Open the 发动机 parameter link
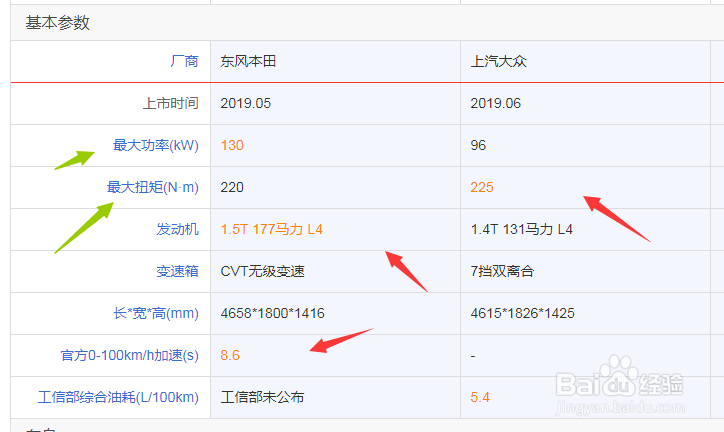Screen dimensions: 724x432 [178, 229]
